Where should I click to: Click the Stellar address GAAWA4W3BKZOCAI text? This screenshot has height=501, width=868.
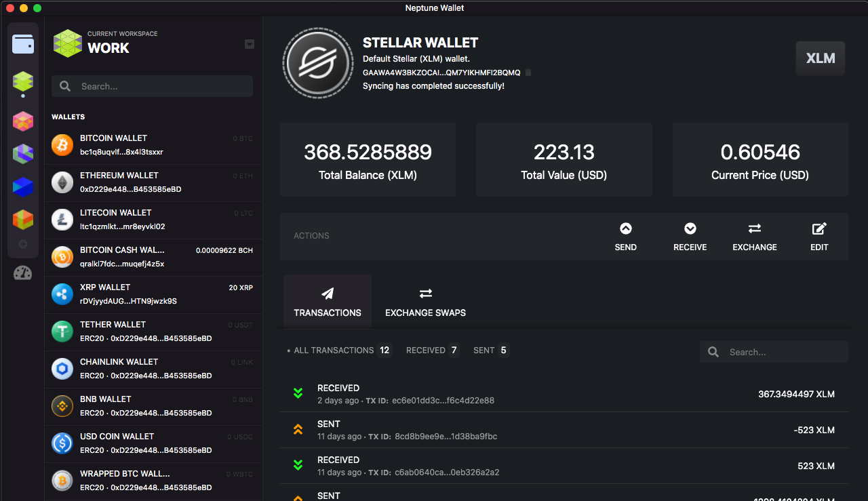[441, 73]
